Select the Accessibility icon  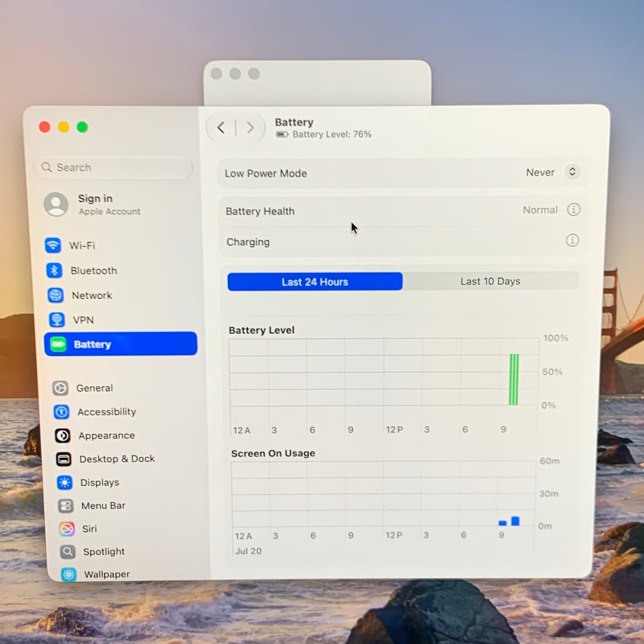pos(62,412)
